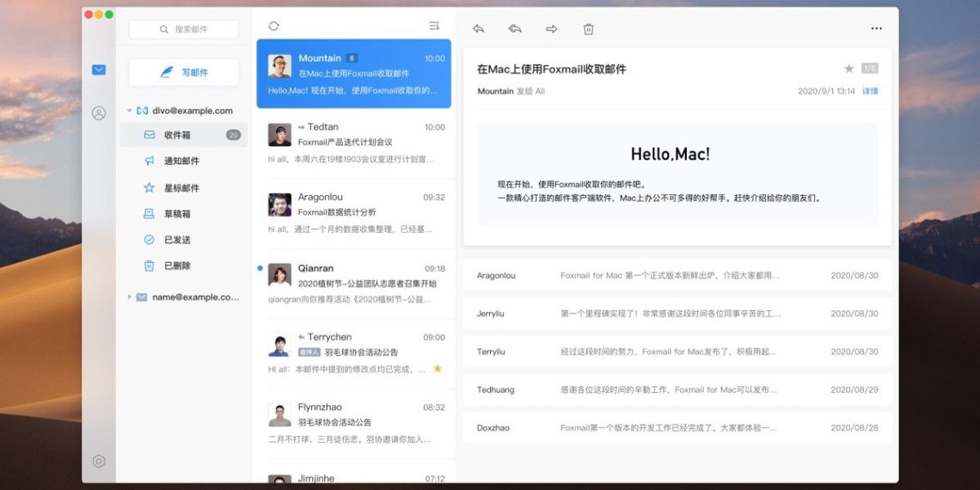This screenshot has height=490, width=980.
Task: Open the 草稿箱 drafts folder
Action: click(177, 214)
